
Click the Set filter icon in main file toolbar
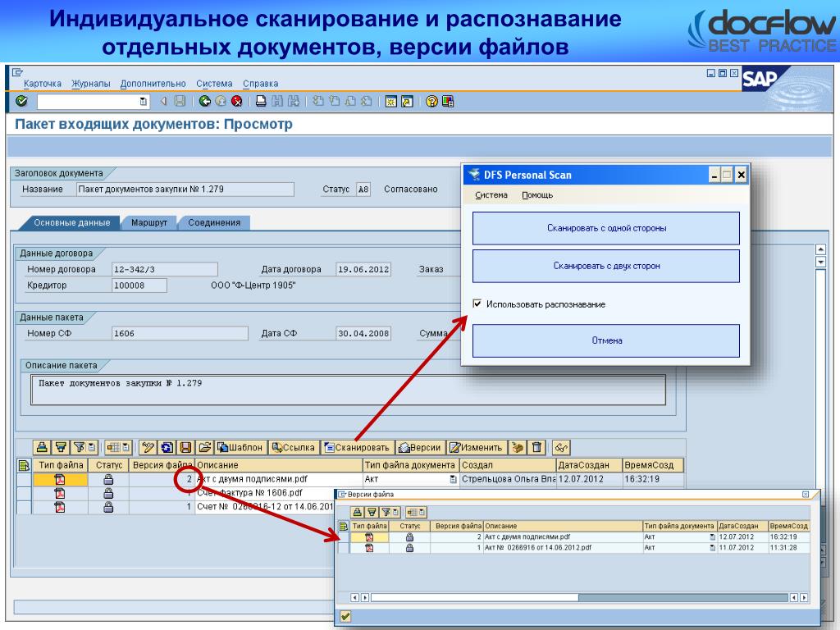click(x=80, y=447)
